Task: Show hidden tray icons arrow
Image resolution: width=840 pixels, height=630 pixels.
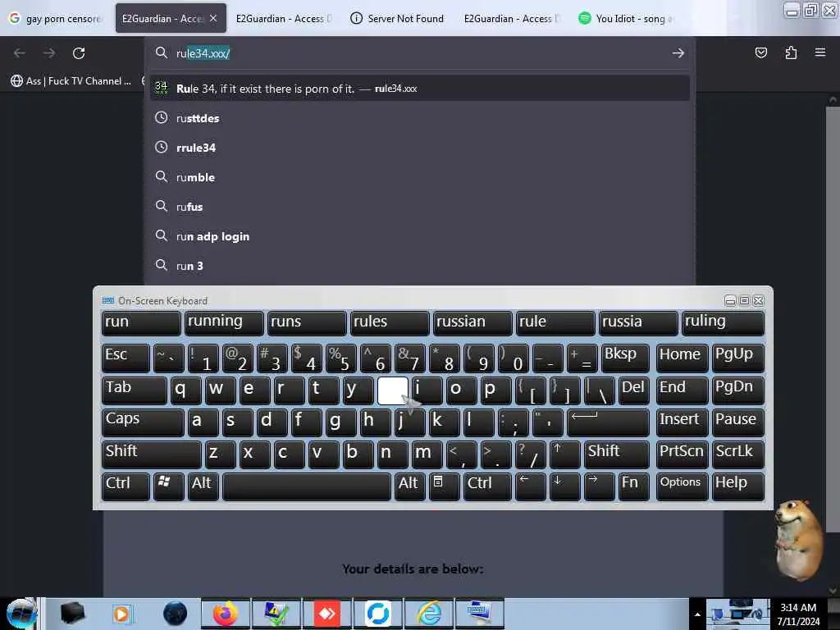Action: point(697,614)
